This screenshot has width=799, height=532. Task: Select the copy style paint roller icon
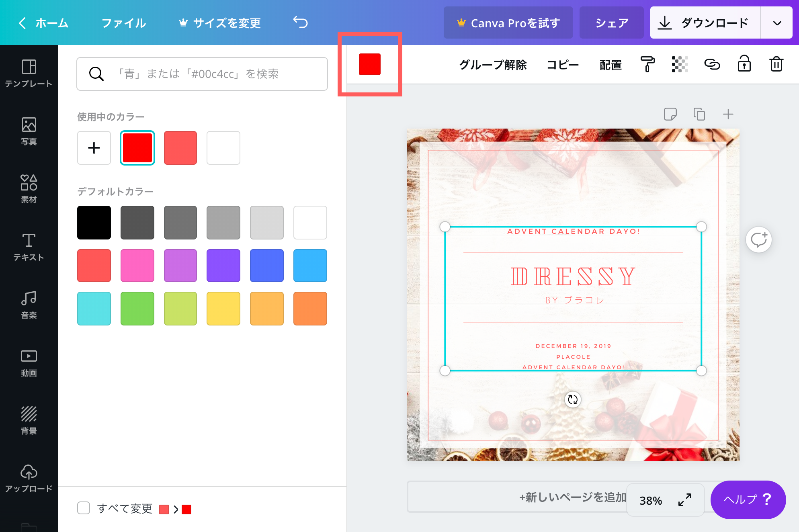pos(647,64)
